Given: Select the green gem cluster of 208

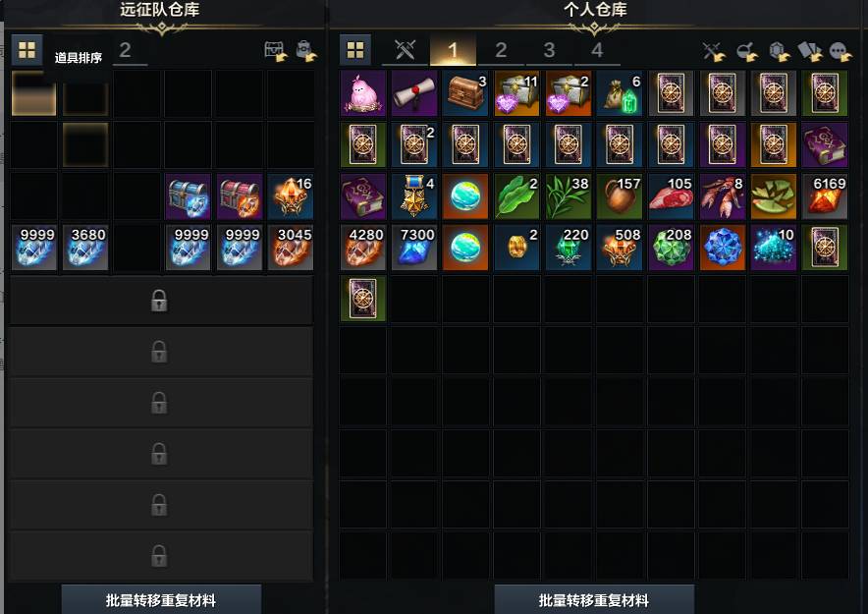Looking at the screenshot, I should point(671,248).
